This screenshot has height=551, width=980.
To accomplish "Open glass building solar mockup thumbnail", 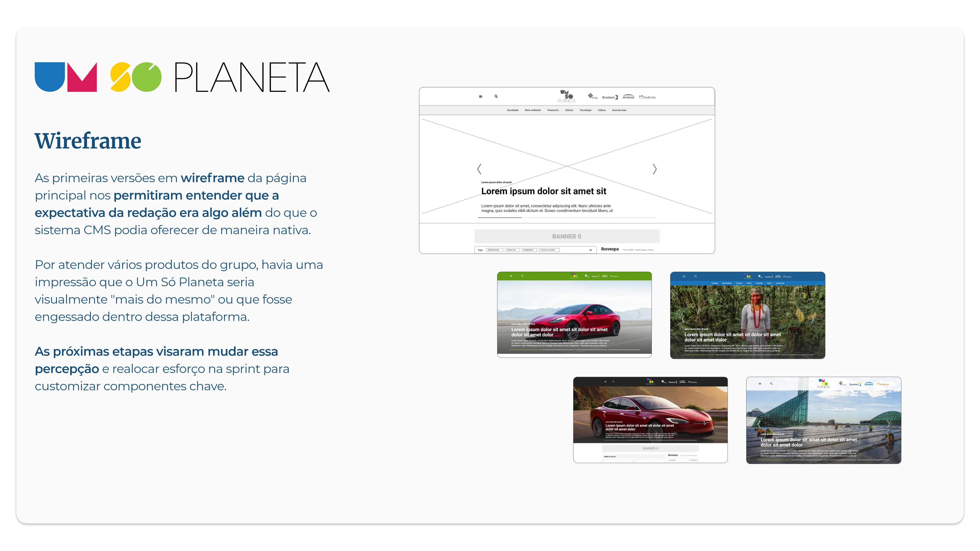I will coord(823,420).
